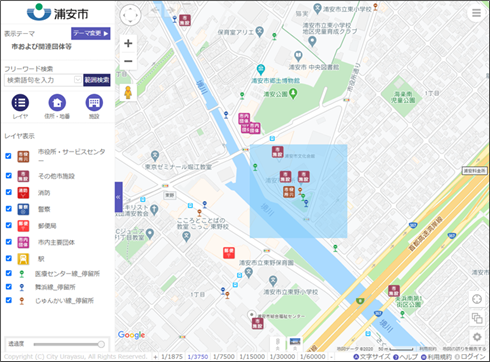Click the 市役所 marker inside the blue selection

[x=289, y=192]
